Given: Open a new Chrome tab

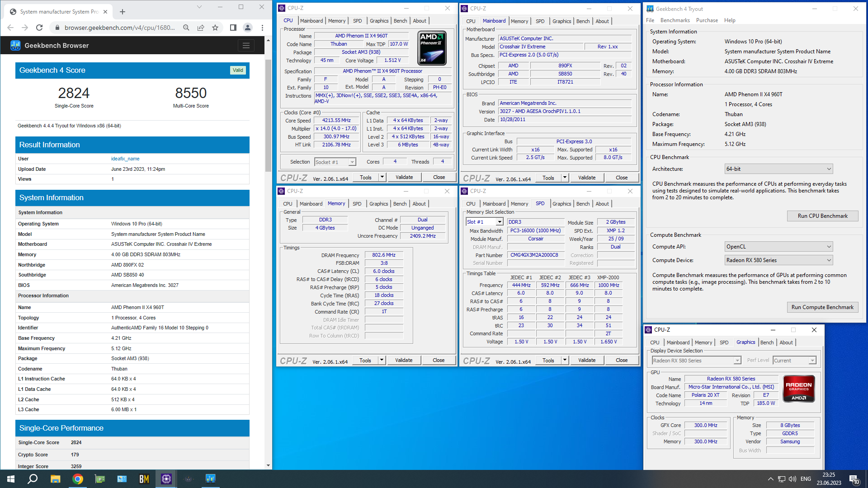Looking at the screenshot, I should pyautogui.click(x=123, y=12).
